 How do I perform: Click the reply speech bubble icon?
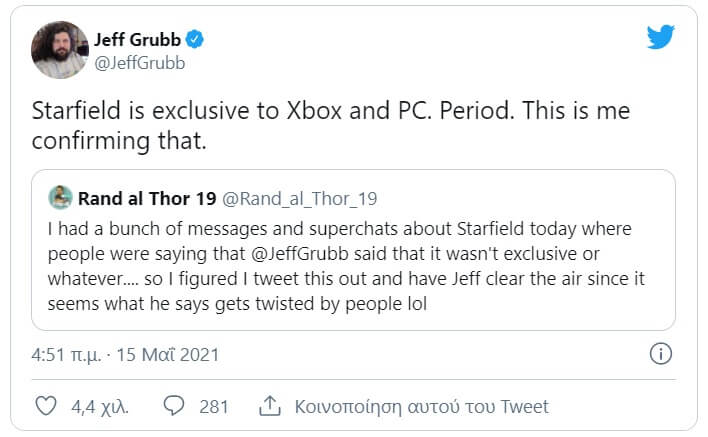[x=175, y=407]
